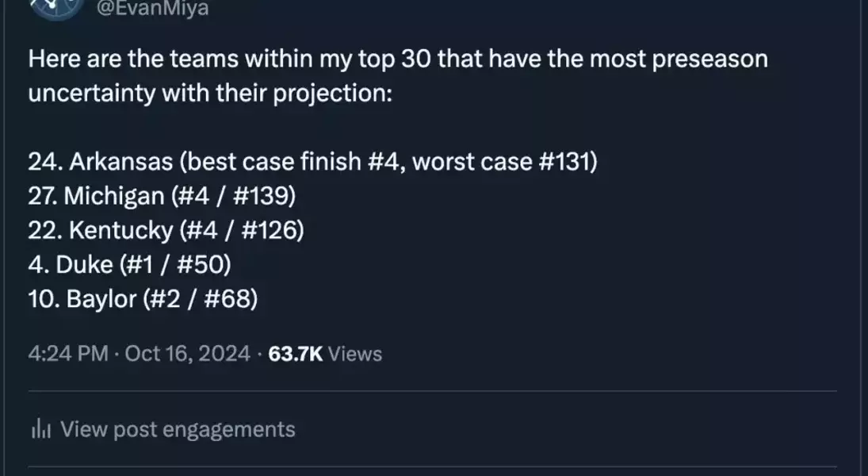This screenshot has width=868, height=476.
Task: Click the text uncertainty with their projection
Action: [210, 93]
